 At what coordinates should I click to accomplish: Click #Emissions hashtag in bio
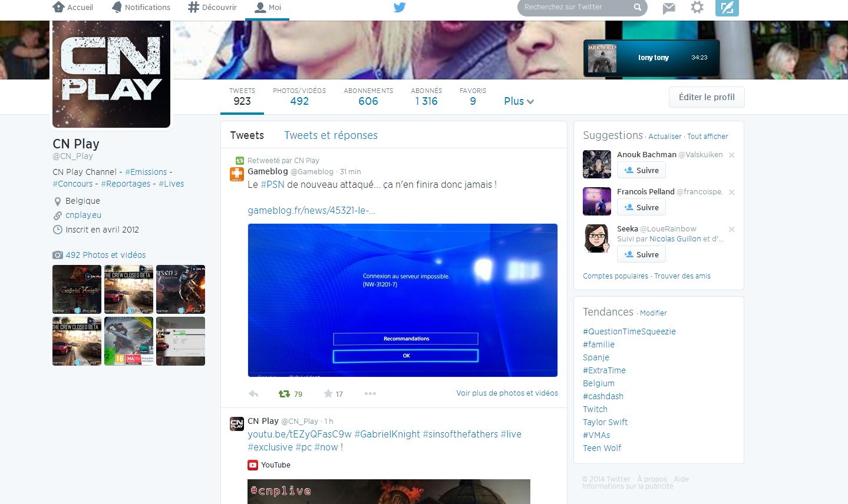(146, 172)
